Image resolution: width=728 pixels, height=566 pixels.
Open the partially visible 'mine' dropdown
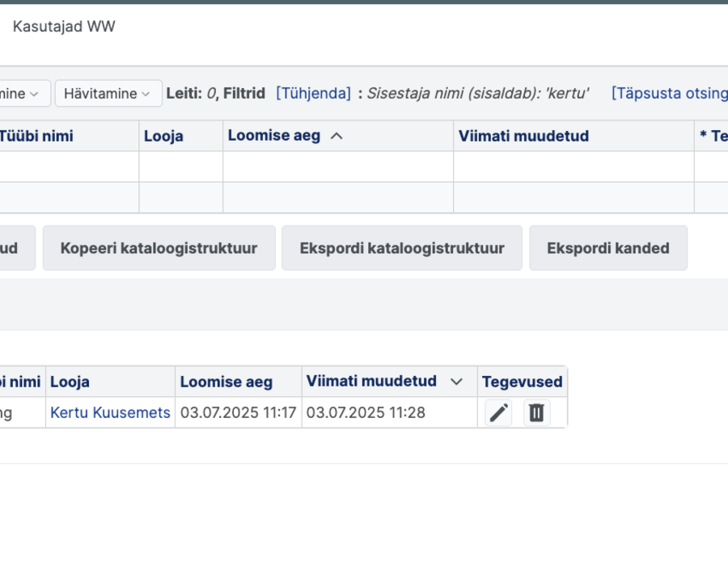tap(24, 93)
